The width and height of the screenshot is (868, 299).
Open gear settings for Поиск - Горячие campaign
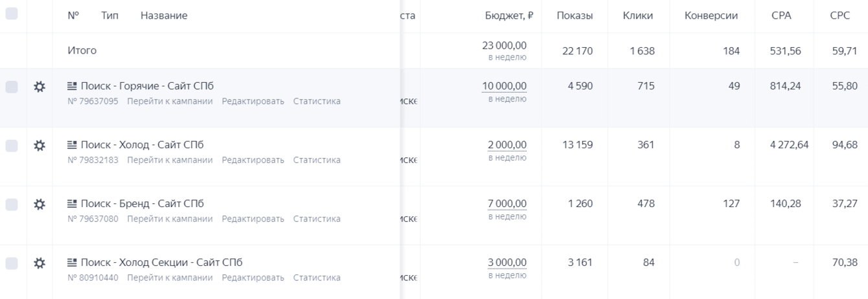(39, 87)
